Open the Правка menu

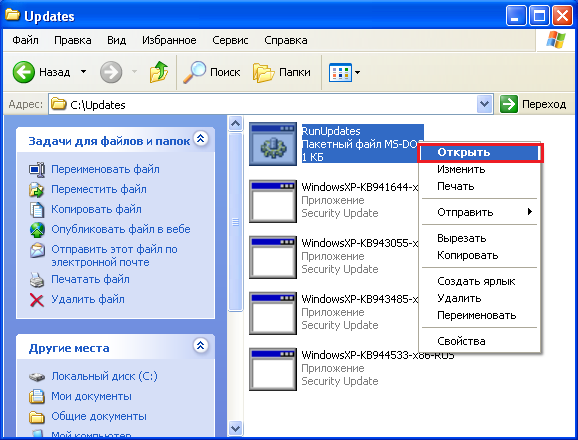pos(73,40)
